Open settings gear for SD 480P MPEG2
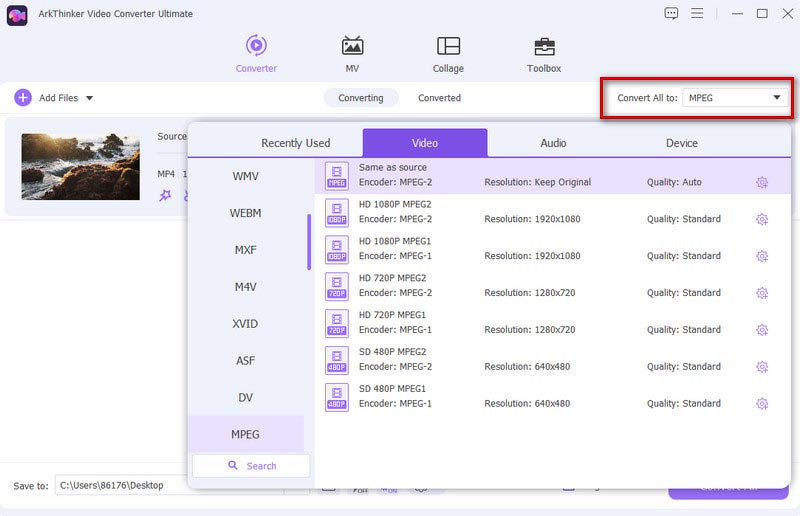 [x=762, y=366]
